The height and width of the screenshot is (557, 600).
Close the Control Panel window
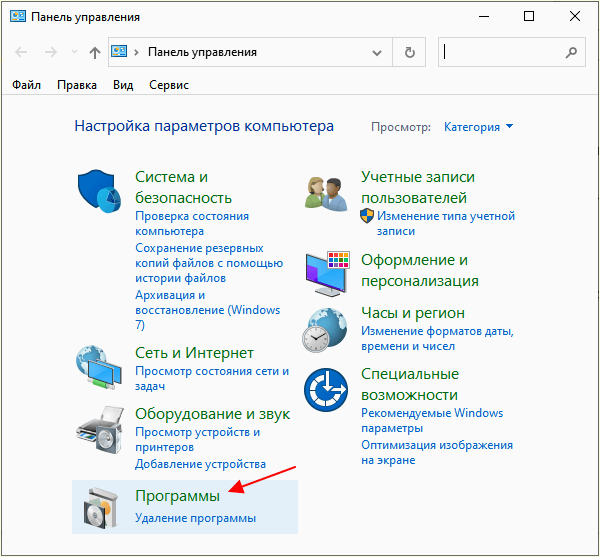[x=575, y=16]
